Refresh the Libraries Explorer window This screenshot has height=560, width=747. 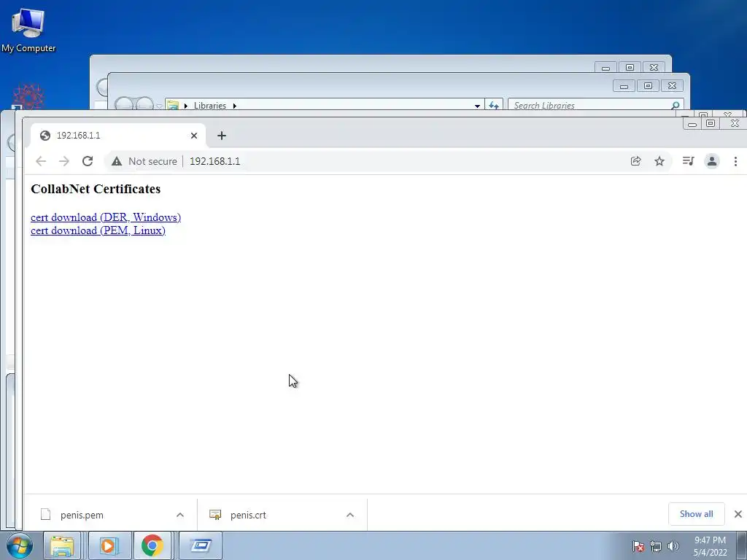click(x=494, y=105)
